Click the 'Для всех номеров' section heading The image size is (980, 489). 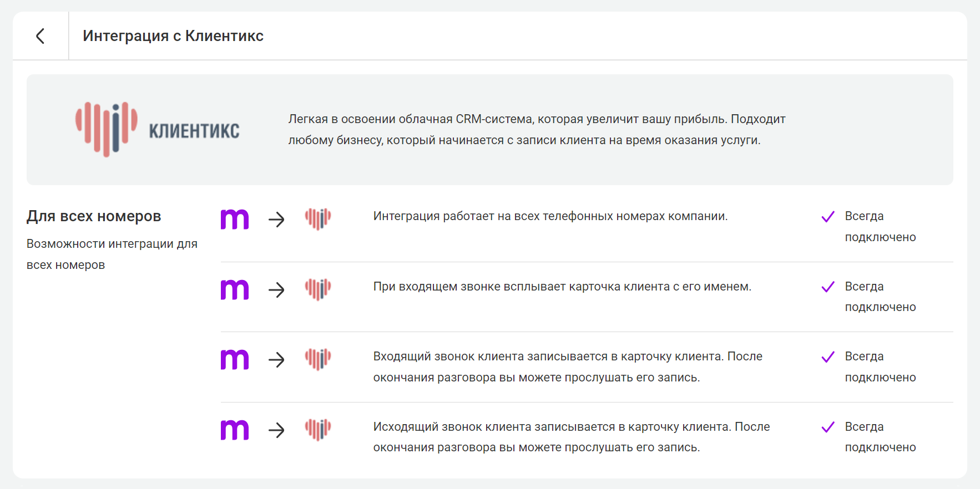[94, 216]
